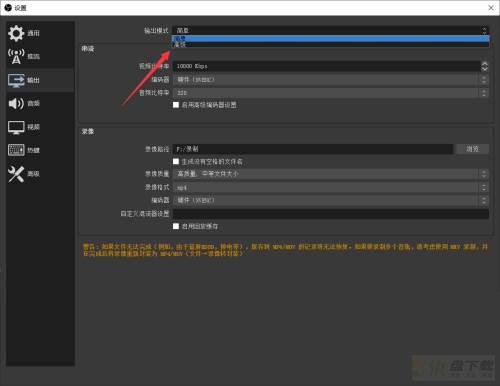500x386 pixels.
Task: Open Stream settings via the antenna icon
Action: pos(16,56)
